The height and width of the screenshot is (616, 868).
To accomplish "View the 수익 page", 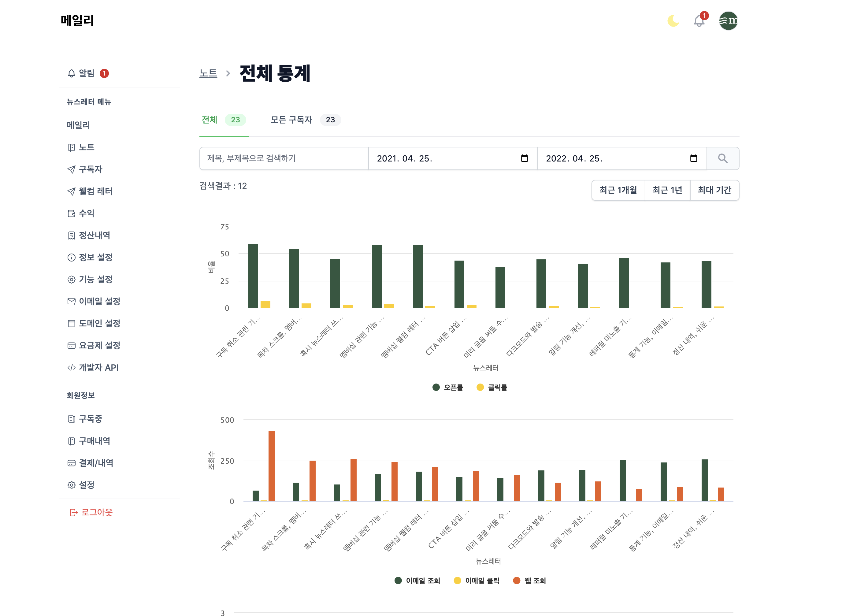I will tap(87, 213).
